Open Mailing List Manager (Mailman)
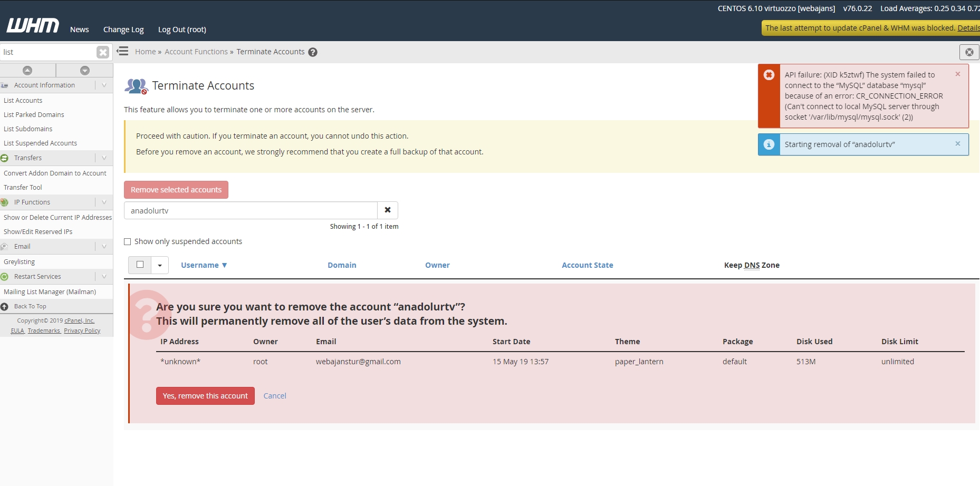Image resolution: width=980 pixels, height=486 pixels. click(x=50, y=292)
